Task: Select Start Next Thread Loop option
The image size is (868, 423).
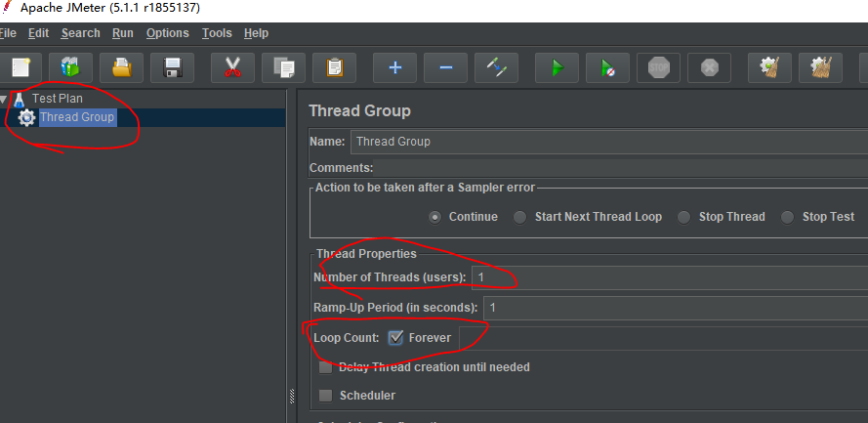Action: point(519,217)
